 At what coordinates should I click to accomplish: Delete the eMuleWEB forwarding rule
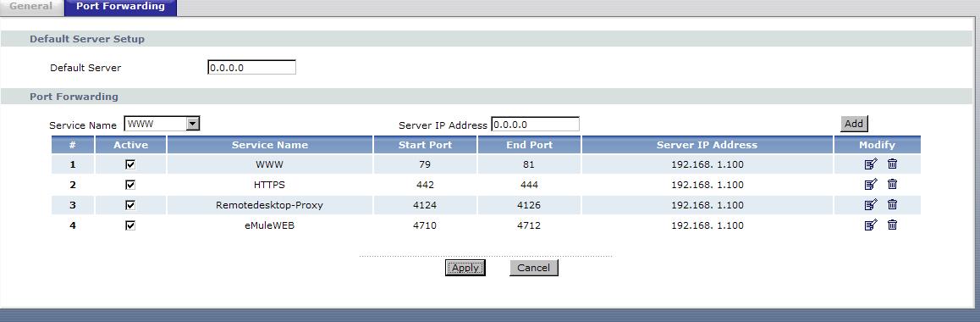coord(893,225)
